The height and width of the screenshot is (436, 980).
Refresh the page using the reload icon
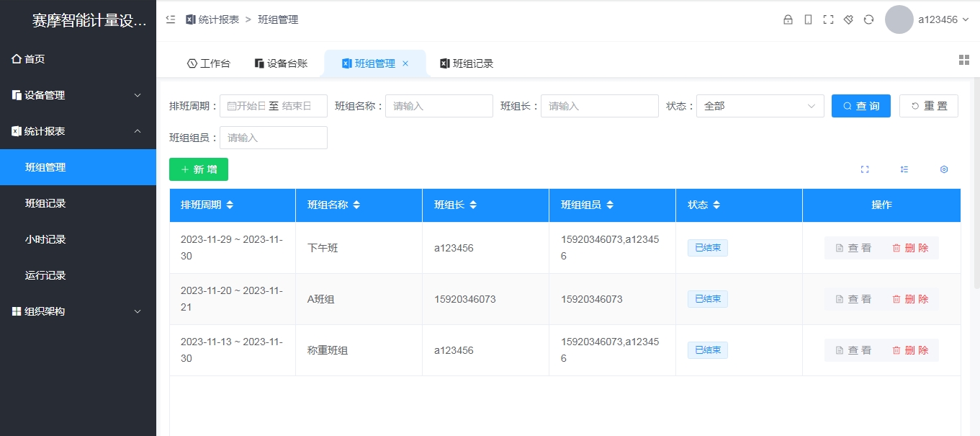pyautogui.click(x=868, y=19)
